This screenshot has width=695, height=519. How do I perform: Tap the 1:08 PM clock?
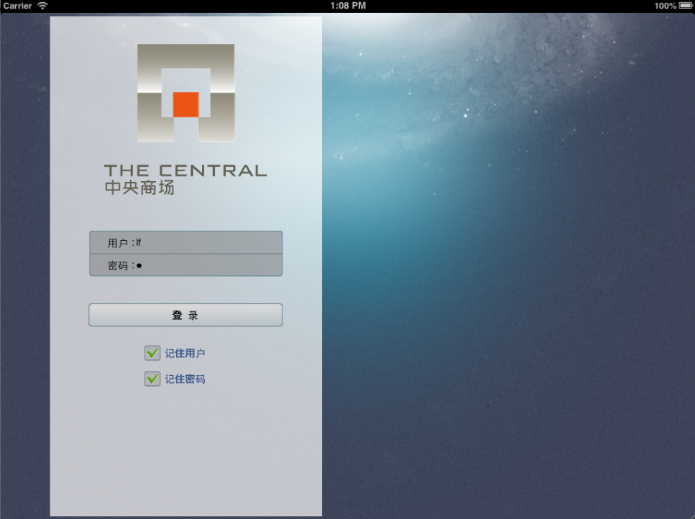click(x=347, y=6)
